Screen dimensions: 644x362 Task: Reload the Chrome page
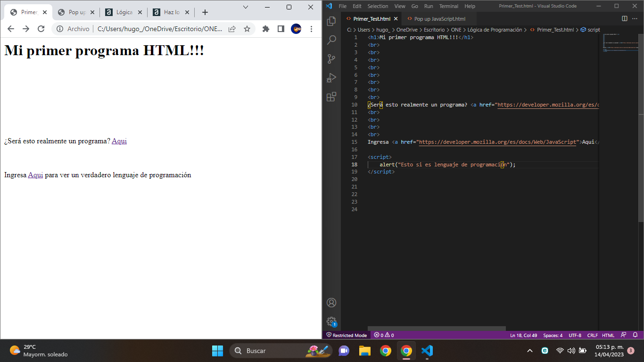point(41,29)
